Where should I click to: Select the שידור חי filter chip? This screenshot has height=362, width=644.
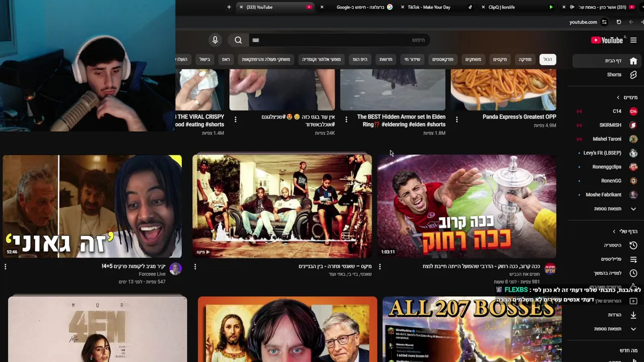coord(412,59)
